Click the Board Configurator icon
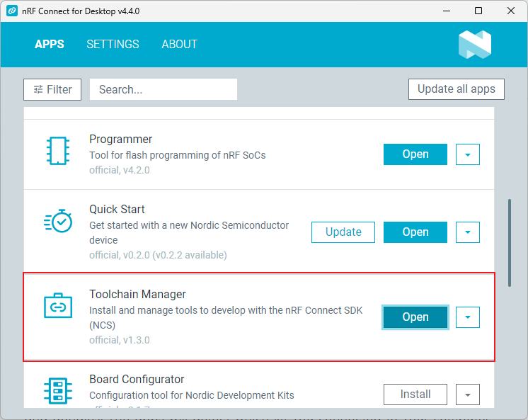The width and height of the screenshot is (528, 420). [x=58, y=391]
